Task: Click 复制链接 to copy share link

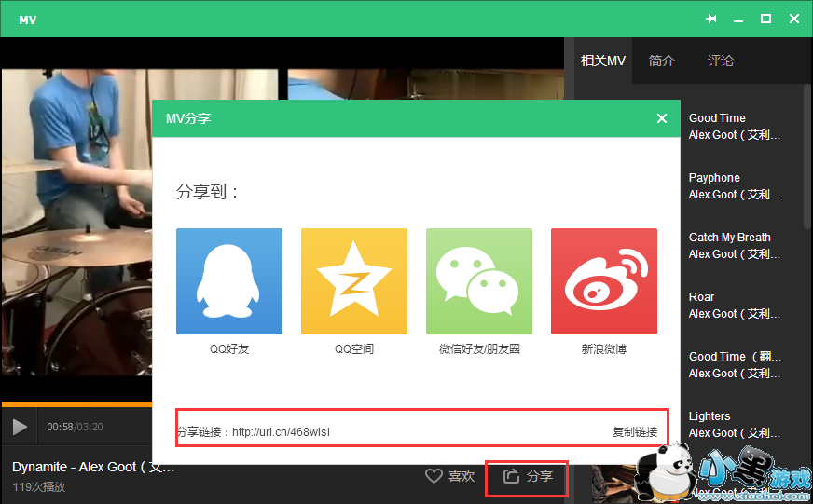Action: pos(635,431)
